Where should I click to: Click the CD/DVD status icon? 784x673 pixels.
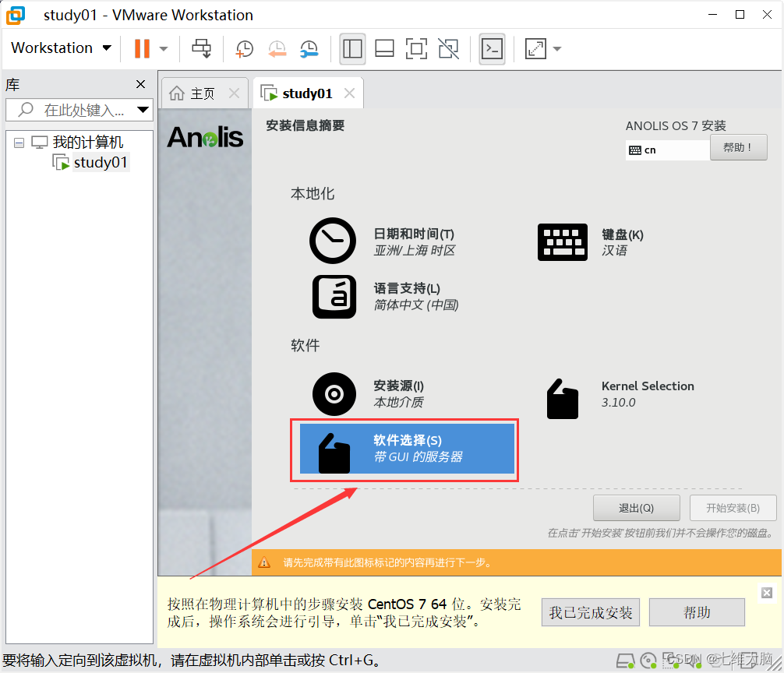click(648, 661)
